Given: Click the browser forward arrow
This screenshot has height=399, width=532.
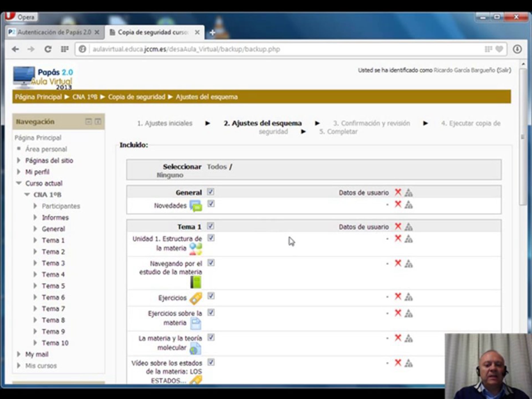Looking at the screenshot, I should 31,49.
